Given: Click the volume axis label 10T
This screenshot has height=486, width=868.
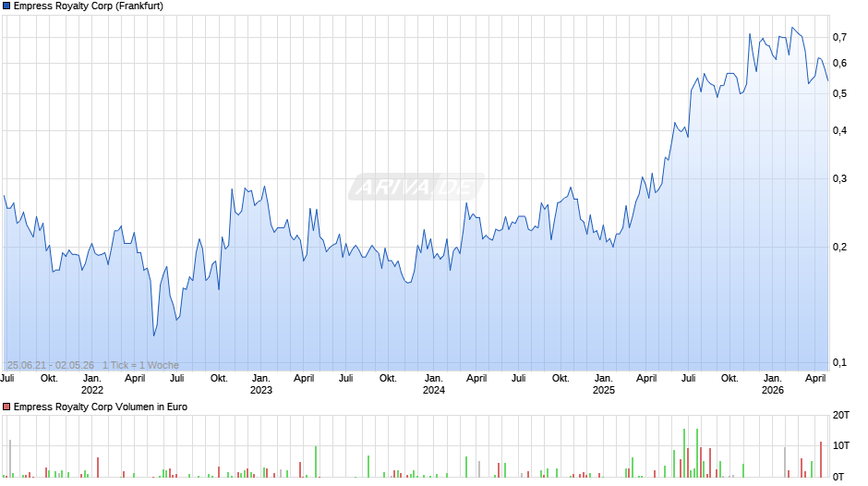Looking at the screenshot, I should [x=841, y=445].
